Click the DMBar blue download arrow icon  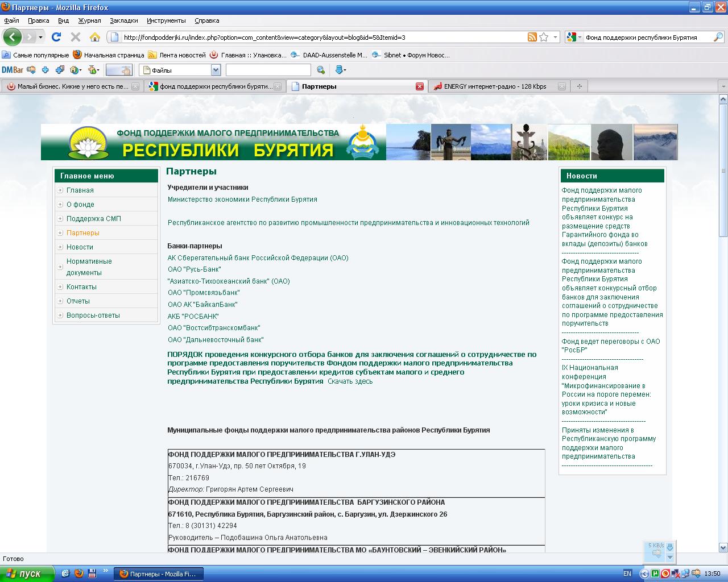click(340, 70)
